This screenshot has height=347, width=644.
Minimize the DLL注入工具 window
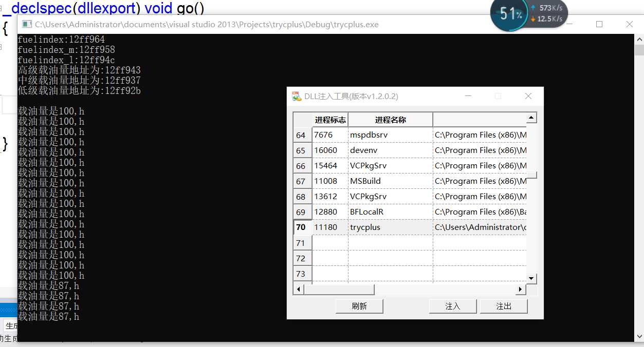468,96
